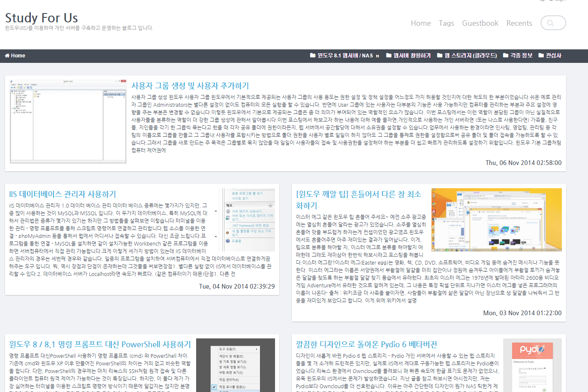Open the Home item in the top navigation
This screenshot has height=392, width=588.
click(421, 23)
